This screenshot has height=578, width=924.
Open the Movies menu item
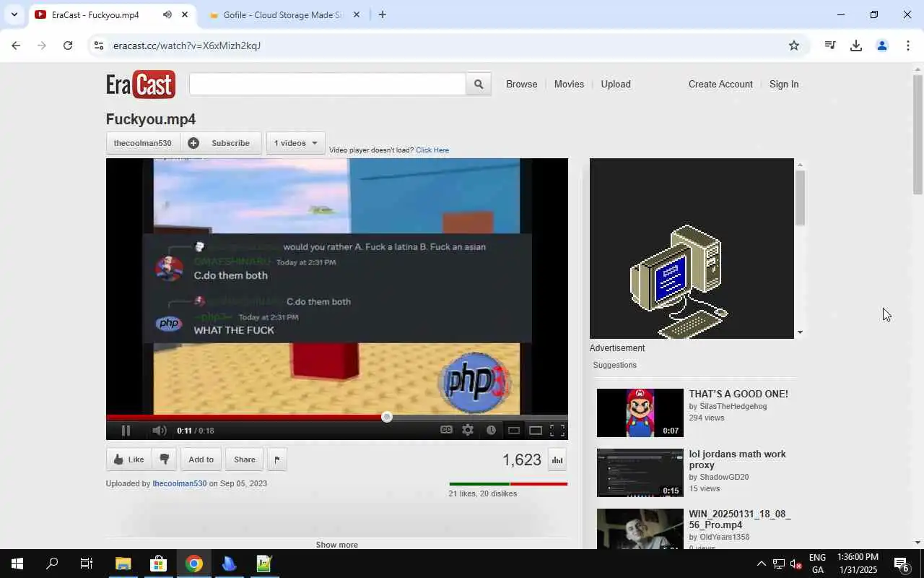click(x=569, y=85)
